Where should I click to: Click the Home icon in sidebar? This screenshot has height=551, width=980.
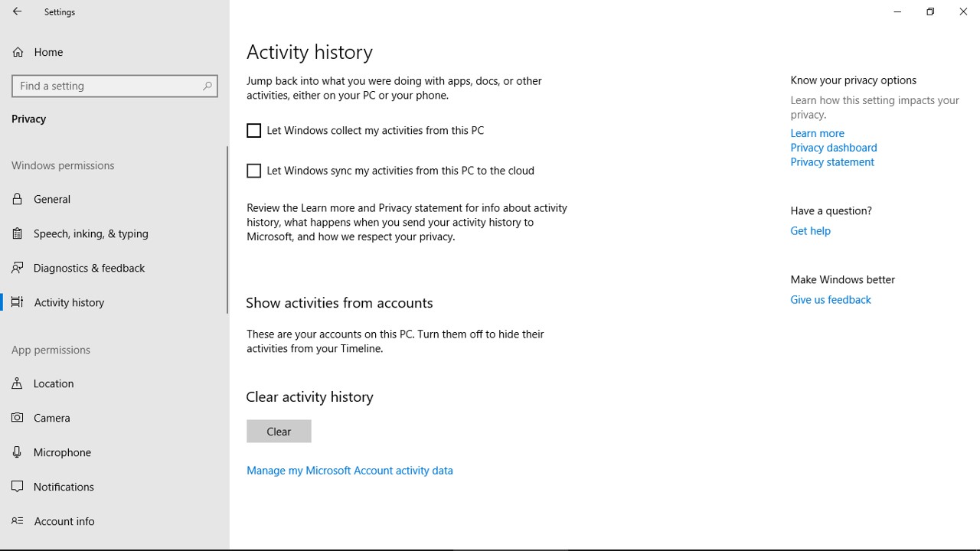click(18, 52)
